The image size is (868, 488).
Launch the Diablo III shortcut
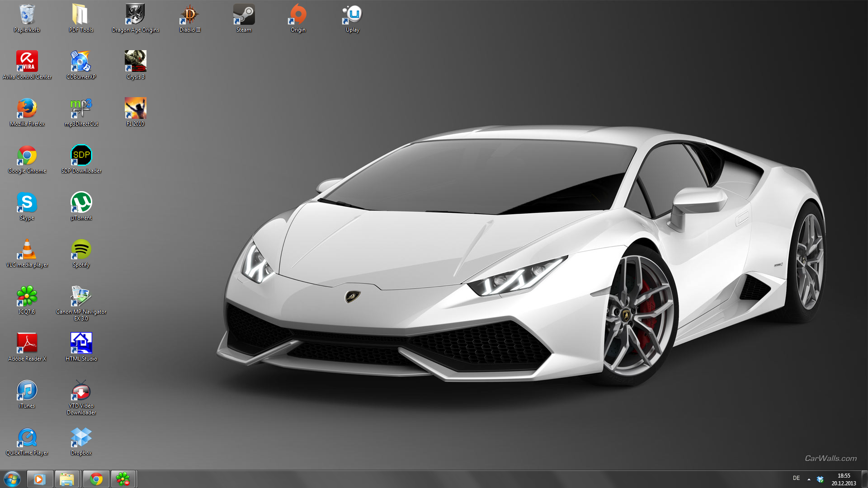click(189, 19)
